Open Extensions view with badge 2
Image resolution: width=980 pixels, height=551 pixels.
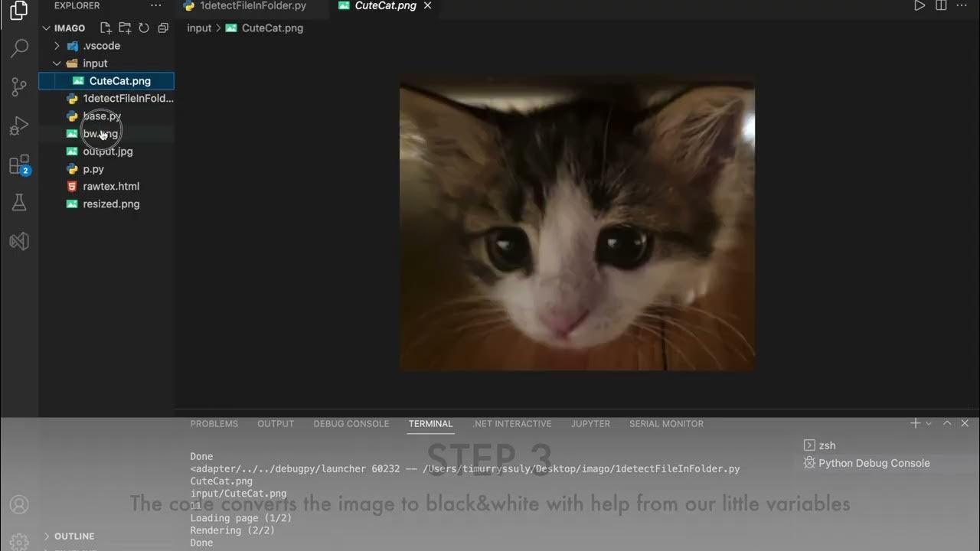19,165
